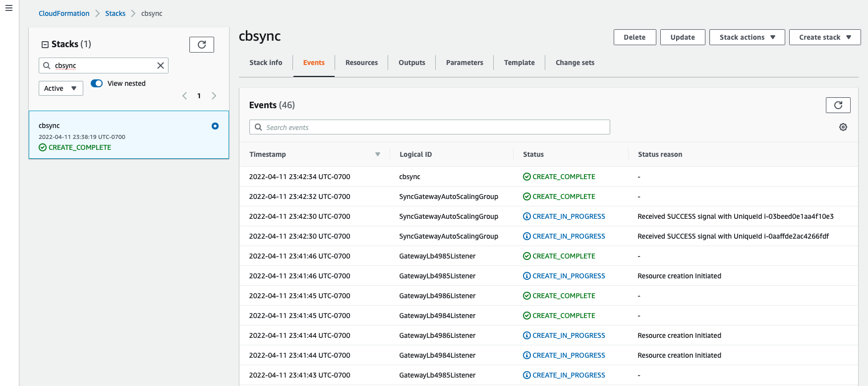
Task: Go to Stacks breadcrumb link
Action: tap(115, 13)
